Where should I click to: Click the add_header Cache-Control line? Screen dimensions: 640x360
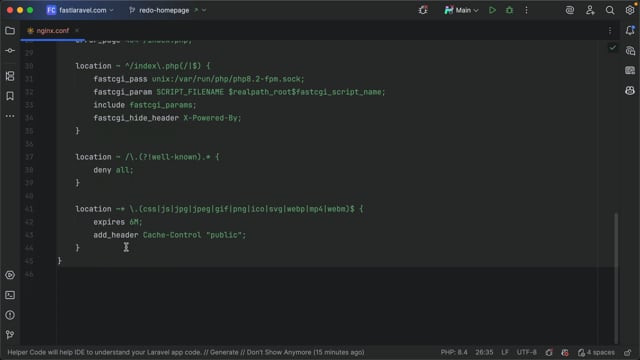coord(170,235)
